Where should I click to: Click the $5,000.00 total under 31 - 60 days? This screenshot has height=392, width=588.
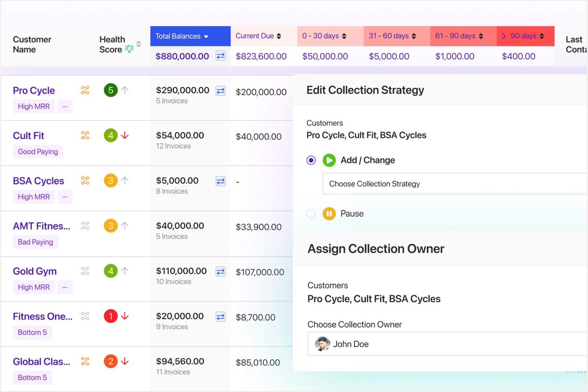pyautogui.click(x=389, y=56)
